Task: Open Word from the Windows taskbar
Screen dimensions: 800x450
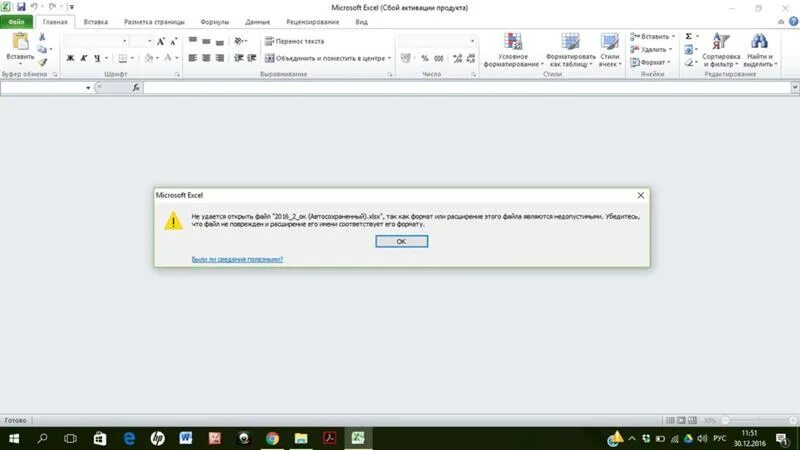Action: click(x=185, y=438)
